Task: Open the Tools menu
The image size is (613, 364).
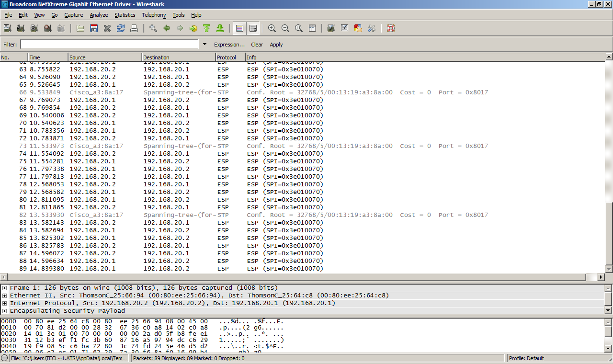Action: coord(179,15)
